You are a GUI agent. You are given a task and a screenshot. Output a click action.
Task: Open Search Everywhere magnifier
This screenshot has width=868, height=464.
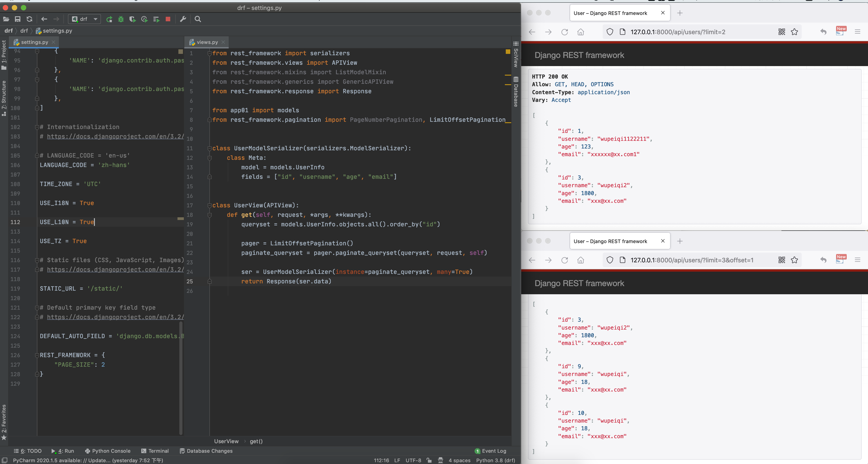198,19
